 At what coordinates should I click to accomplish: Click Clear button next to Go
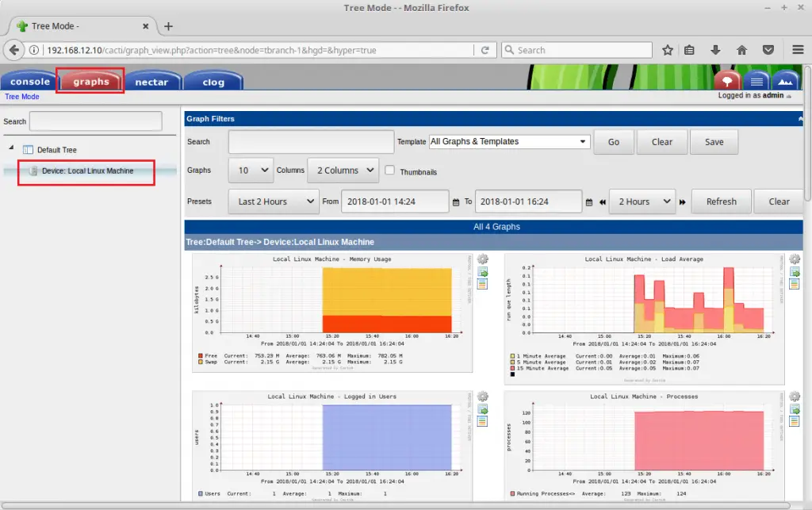[x=662, y=142]
